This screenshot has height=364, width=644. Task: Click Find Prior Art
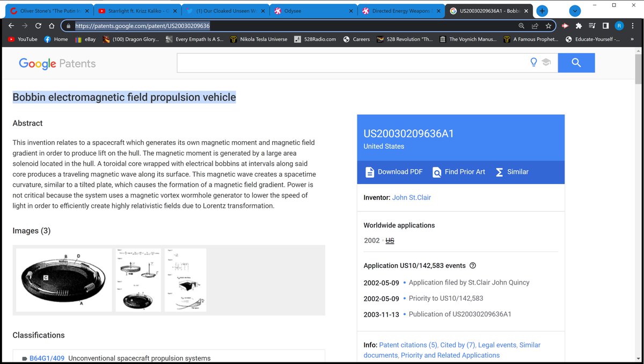coord(459,172)
